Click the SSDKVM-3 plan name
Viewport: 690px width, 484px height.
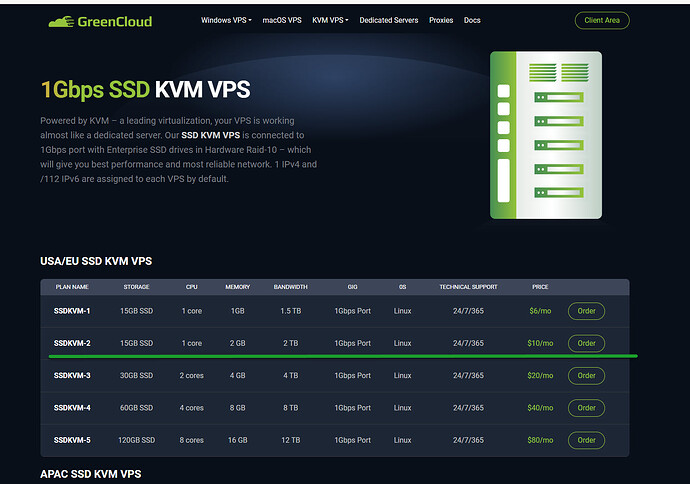72,376
